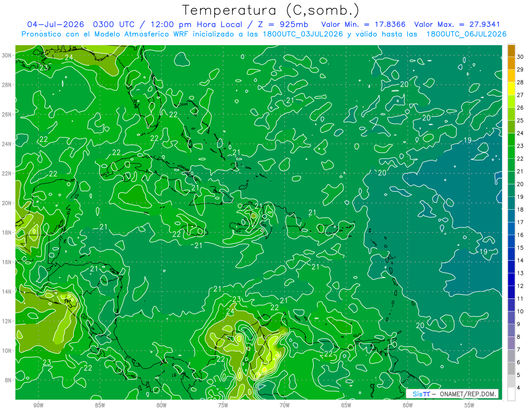The height and width of the screenshot is (411, 532).
Task: Pick the white legend swatch below 4
Action: pyautogui.click(x=512, y=394)
